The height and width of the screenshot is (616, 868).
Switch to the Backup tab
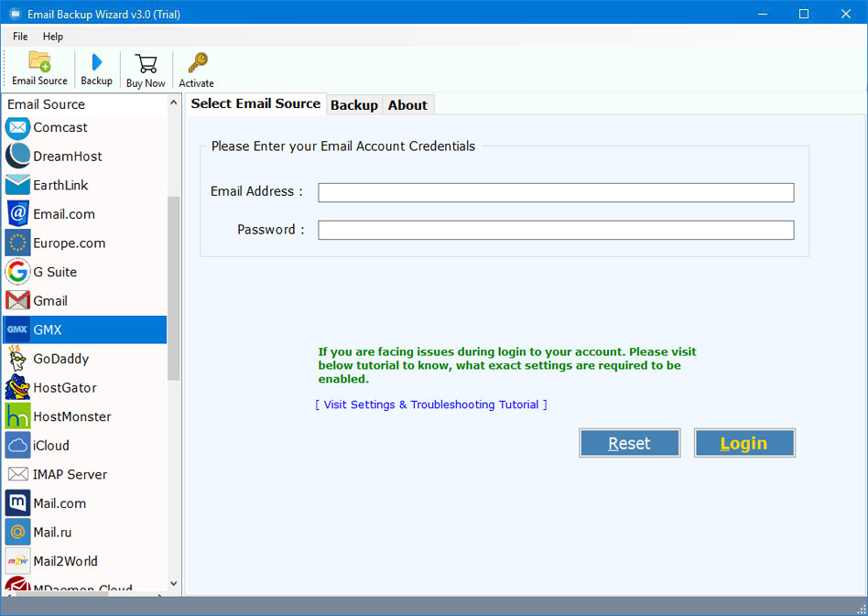click(354, 105)
